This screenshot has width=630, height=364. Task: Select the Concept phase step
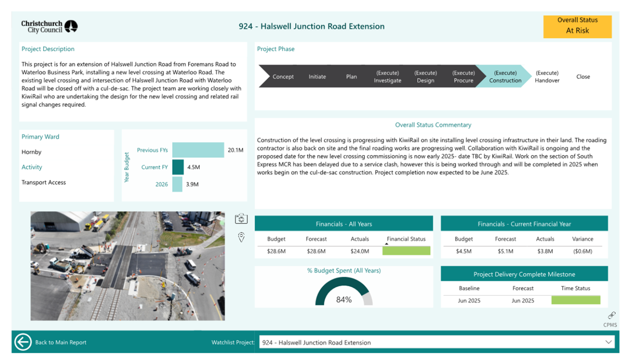[283, 77]
